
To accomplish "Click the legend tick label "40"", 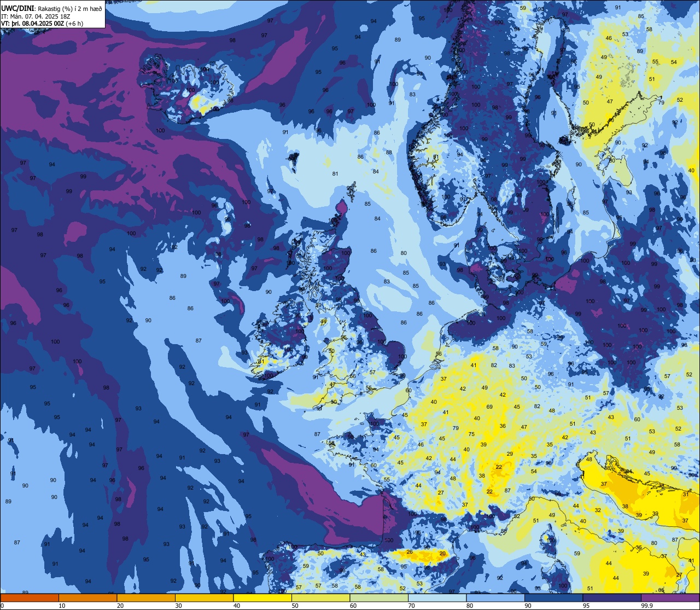I will pos(237,606).
